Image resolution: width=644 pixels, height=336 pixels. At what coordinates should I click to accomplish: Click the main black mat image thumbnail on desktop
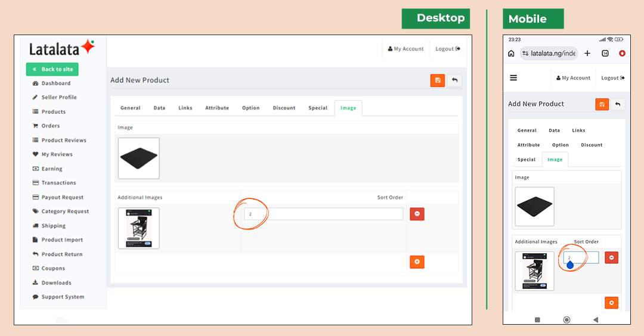139,158
